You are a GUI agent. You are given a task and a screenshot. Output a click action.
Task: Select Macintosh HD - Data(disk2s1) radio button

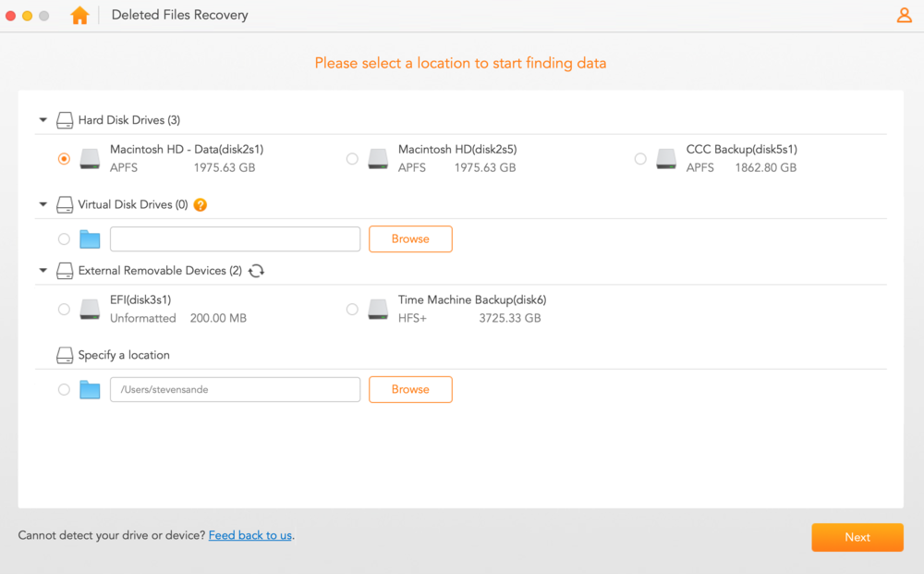click(64, 159)
